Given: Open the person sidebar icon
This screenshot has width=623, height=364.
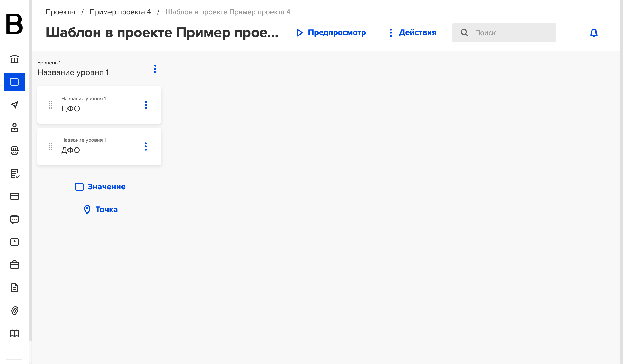Looking at the screenshot, I should [15, 128].
